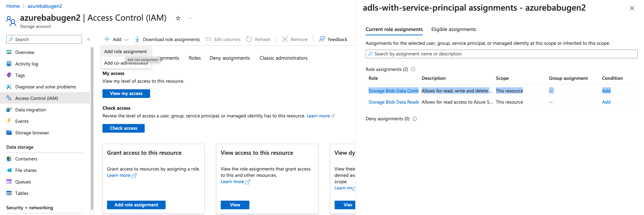
Task: Click the info icon beside Deny assignments (0)
Action: coord(414,119)
